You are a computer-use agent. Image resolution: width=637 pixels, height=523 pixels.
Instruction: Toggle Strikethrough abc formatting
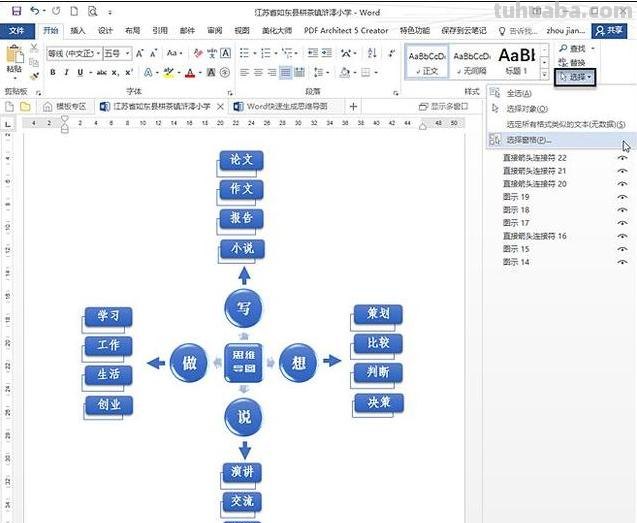click(x=102, y=73)
